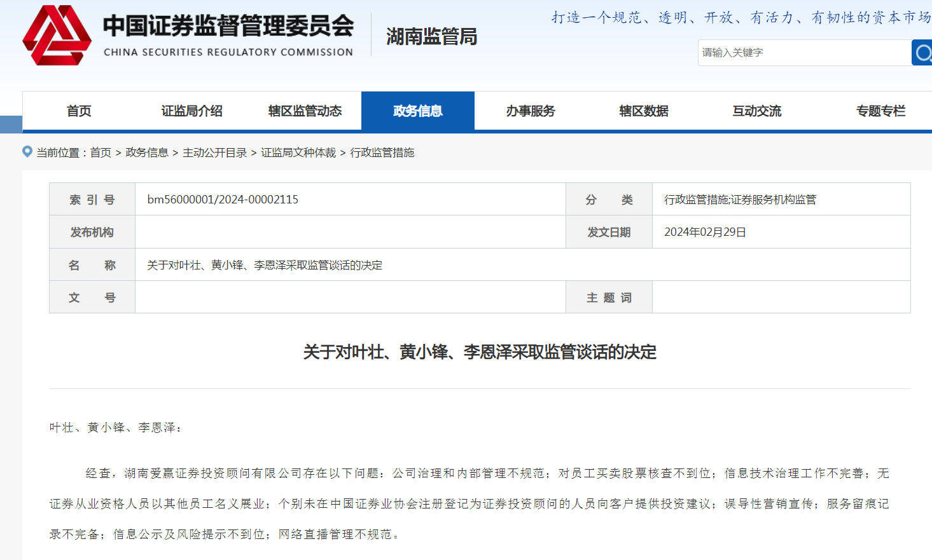Open the 辖区数据 tab

tap(643, 111)
